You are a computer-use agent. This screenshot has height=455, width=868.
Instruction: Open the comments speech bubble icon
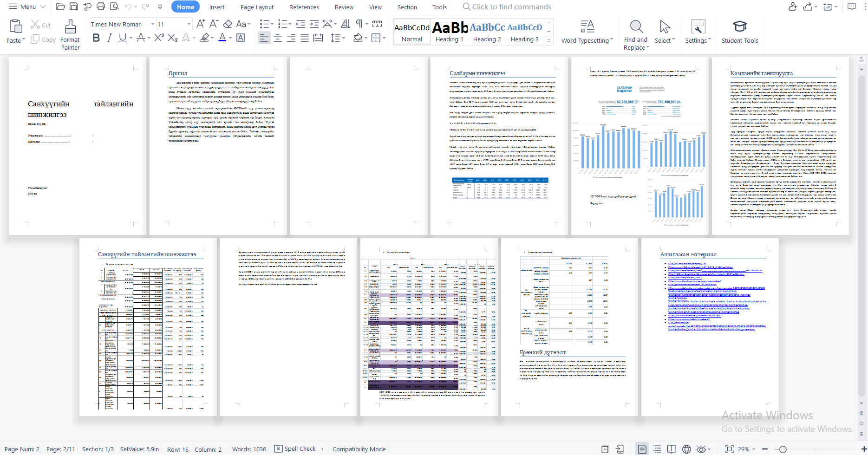coord(852,6)
